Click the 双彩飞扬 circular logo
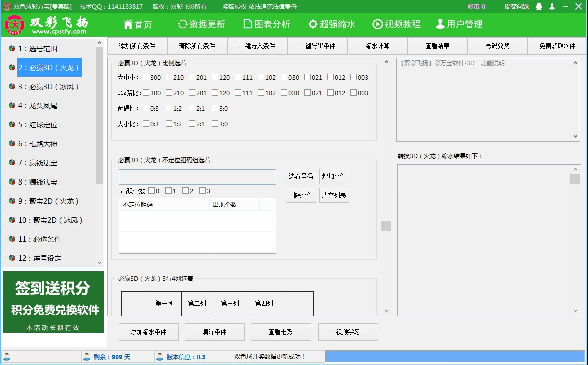Viewport: 588px width, 365px height. [x=14, y=23]
